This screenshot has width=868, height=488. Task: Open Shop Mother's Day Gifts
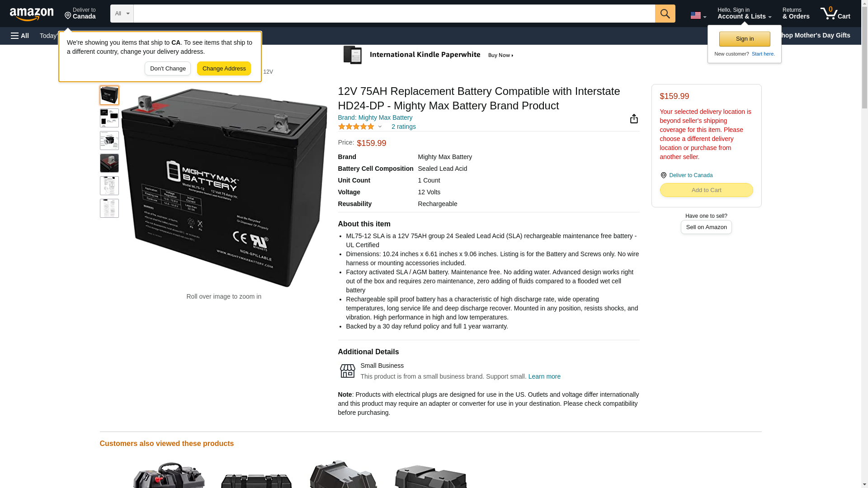[x=815, y=35]
